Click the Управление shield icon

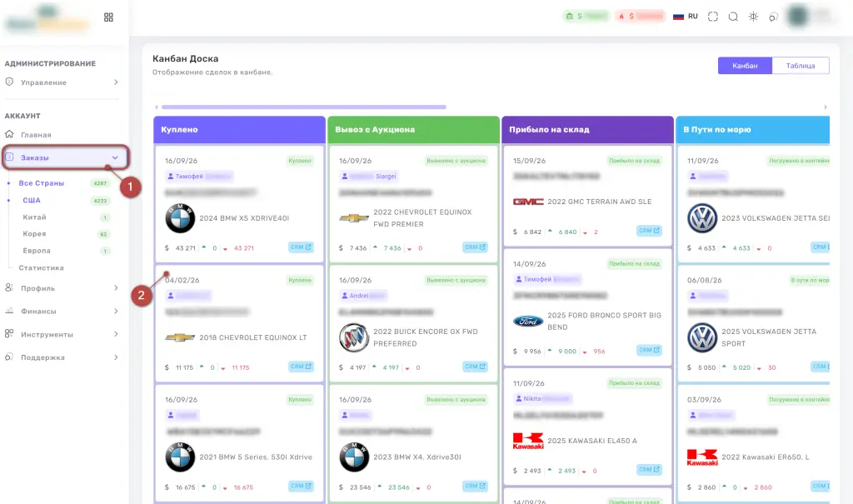9,82
